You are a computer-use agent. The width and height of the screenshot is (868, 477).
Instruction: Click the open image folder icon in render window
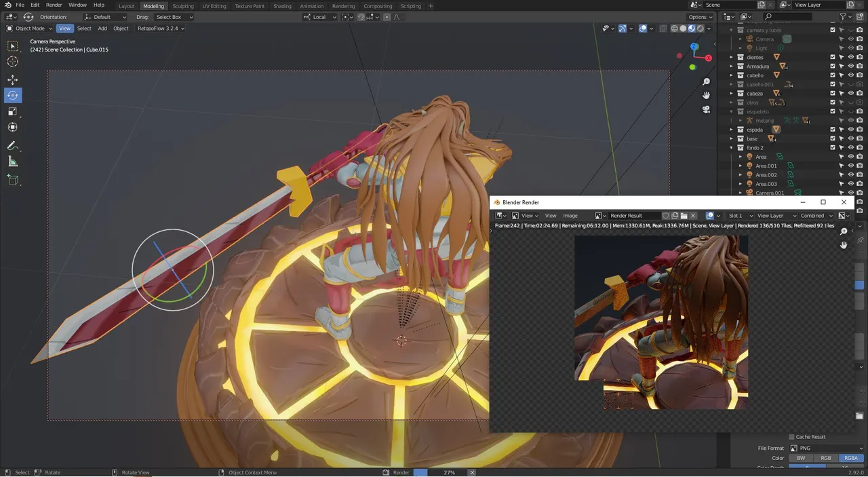point(684,216)
